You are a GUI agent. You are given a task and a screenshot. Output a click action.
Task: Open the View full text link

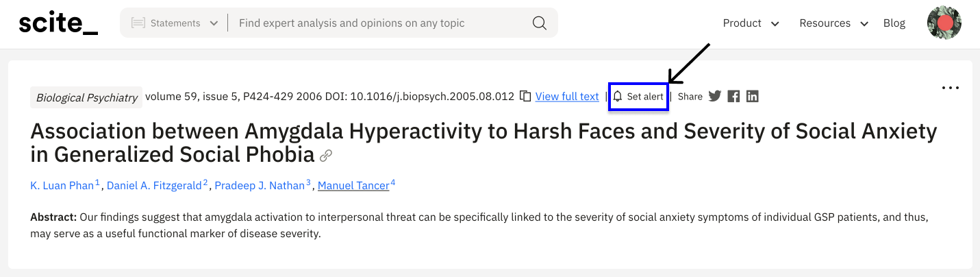click(567, 97)
